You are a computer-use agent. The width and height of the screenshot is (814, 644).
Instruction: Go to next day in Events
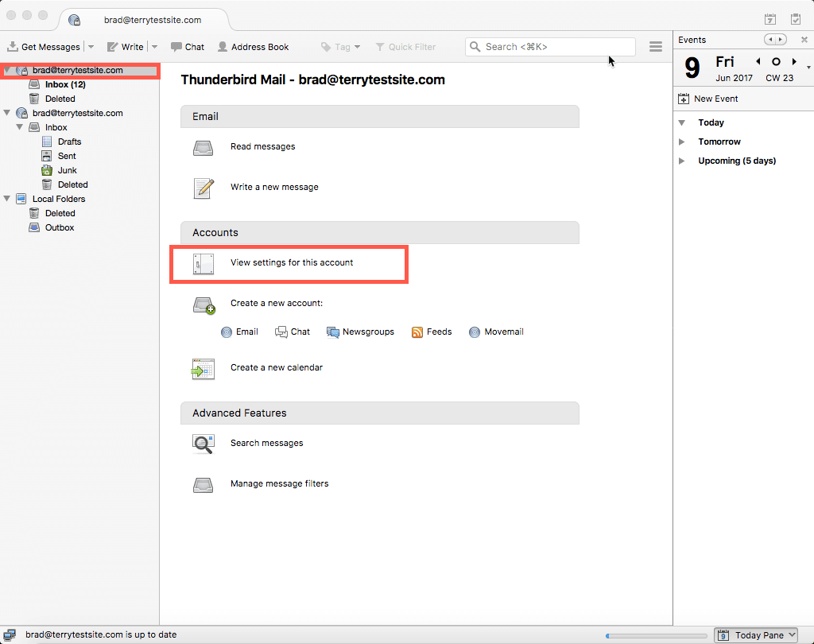(x=794, y=61)
